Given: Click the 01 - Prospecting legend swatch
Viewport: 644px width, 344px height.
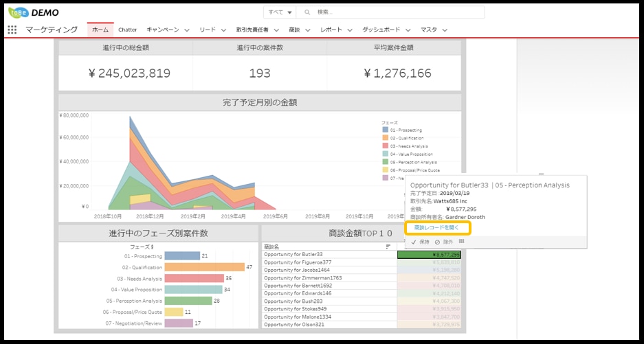Looking at the screenshot, I should pos(385,130).
